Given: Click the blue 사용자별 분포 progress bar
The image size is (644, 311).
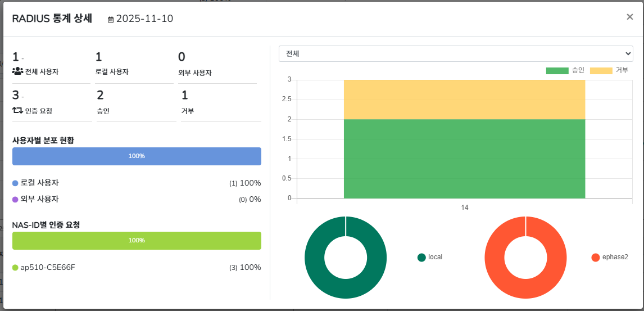Looking at the screenshot, I should (137, 156).
